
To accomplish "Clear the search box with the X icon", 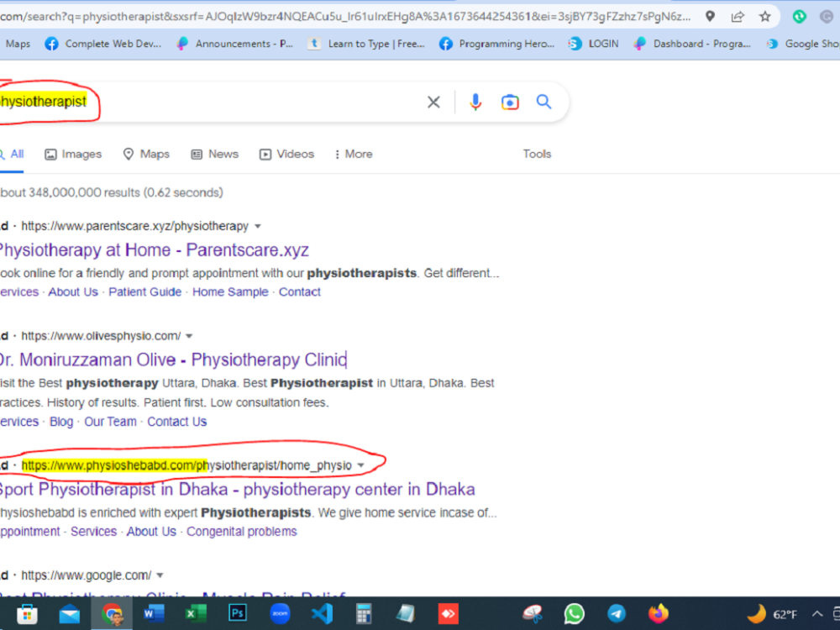I will click(x=433, y=102).
